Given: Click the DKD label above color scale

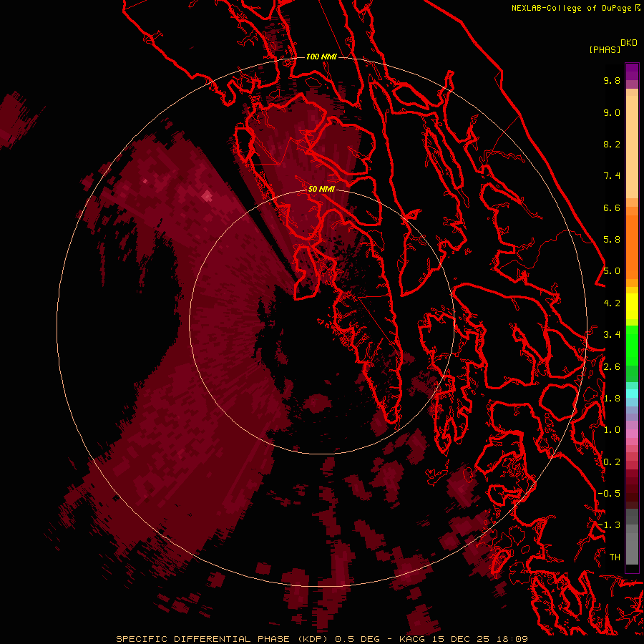Looking at the screenshot, I should pyautogui.click(x=629, y=43).
